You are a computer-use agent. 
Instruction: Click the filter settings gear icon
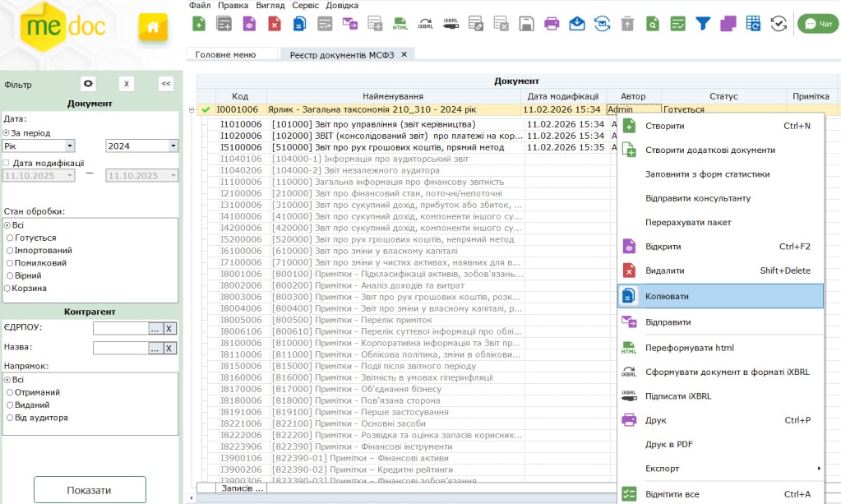click(x=88, y=84)
